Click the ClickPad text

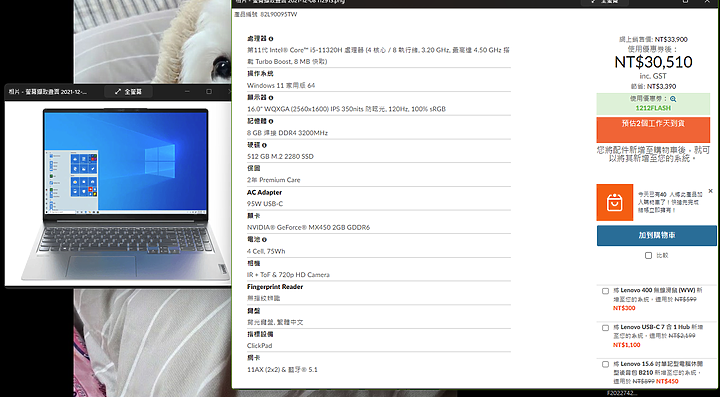click(259, 346)
